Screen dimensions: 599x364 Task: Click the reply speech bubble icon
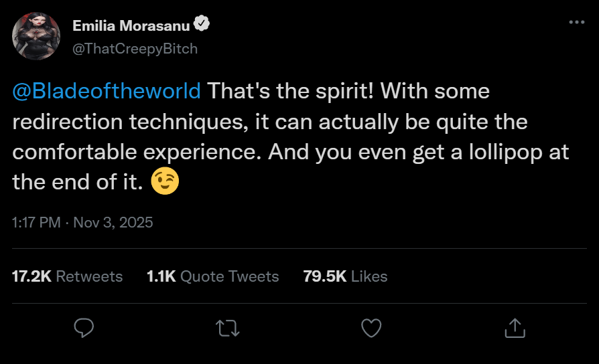coord(84,328)
